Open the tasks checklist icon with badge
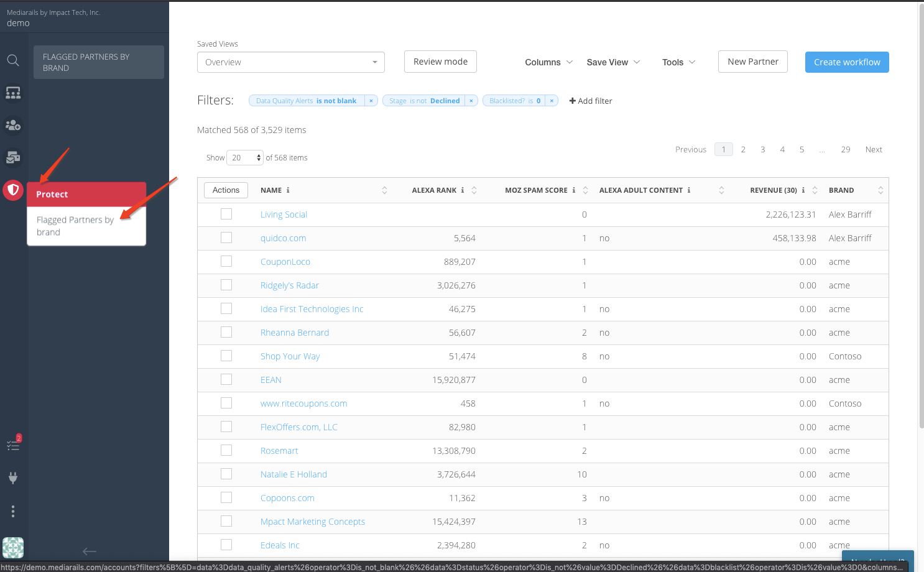Image resolution: width=924 pixels, height=572 pixels. pyautogui.click(x=13, y=445)
